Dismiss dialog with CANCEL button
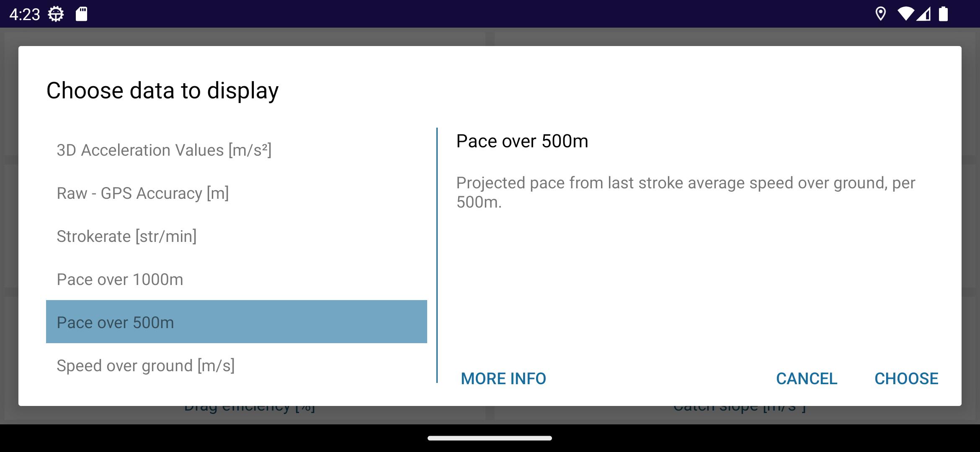980x452 pixels. pos(807,378)
